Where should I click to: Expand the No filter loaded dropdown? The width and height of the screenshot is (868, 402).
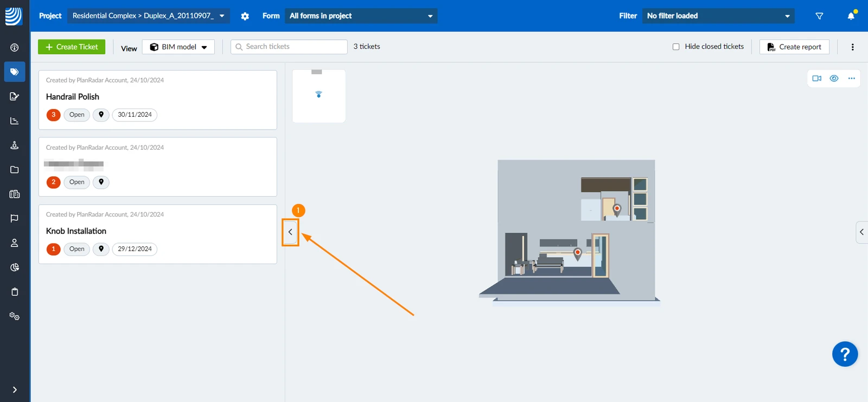click(718, 16)
